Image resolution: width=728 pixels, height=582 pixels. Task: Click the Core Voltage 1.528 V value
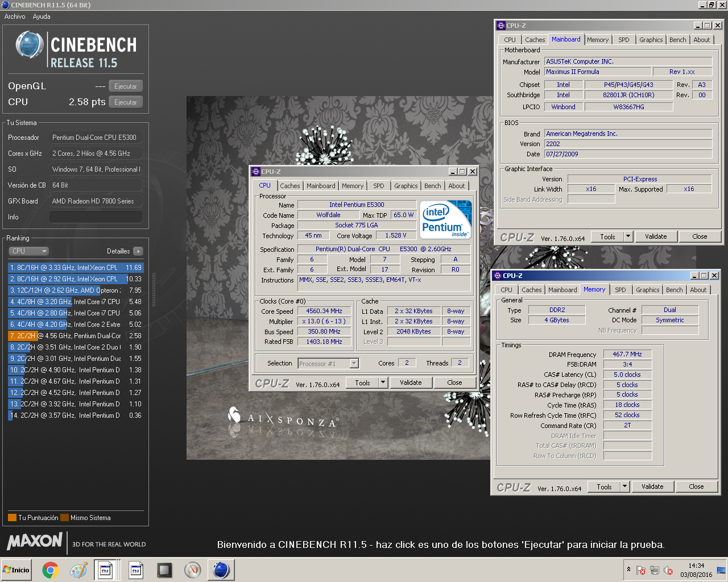click(x=396, y=235)
